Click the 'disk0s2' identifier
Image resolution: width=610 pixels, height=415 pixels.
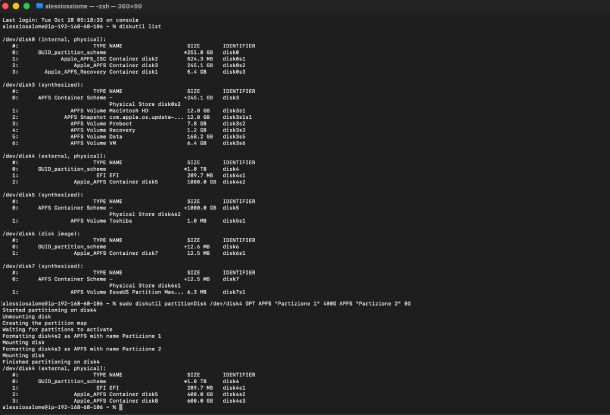[234, 65]
